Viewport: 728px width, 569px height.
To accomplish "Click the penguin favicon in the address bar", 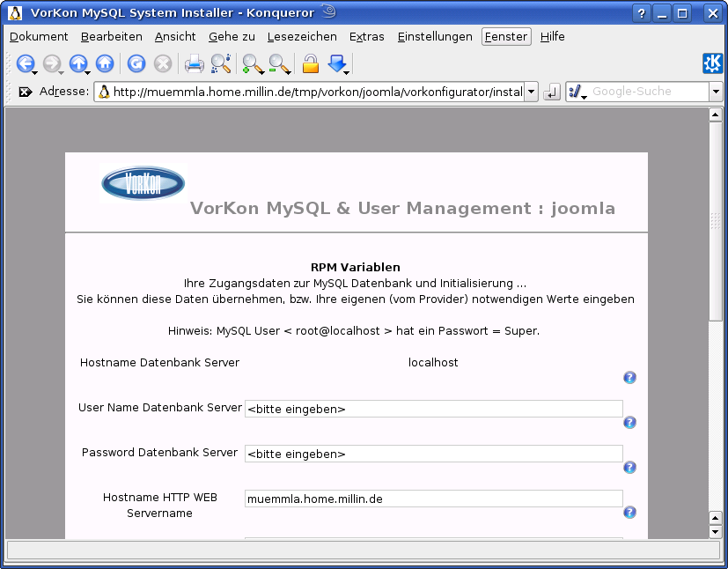I will click(105, 92).
